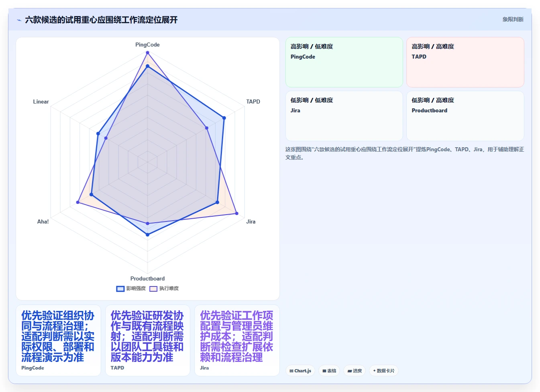
Task: Click the description paragraph starting 这张图围绕
Action: [405, 153]
